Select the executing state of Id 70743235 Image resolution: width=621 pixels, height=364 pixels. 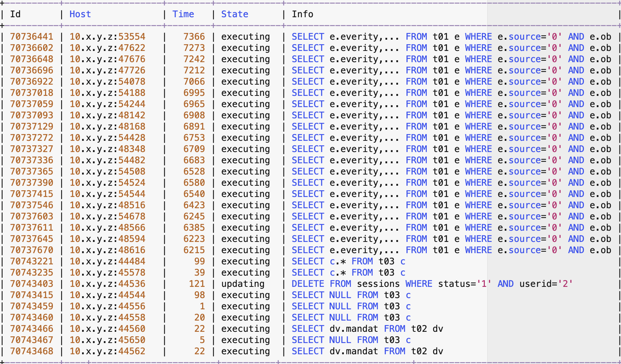[x=245, y=272]
